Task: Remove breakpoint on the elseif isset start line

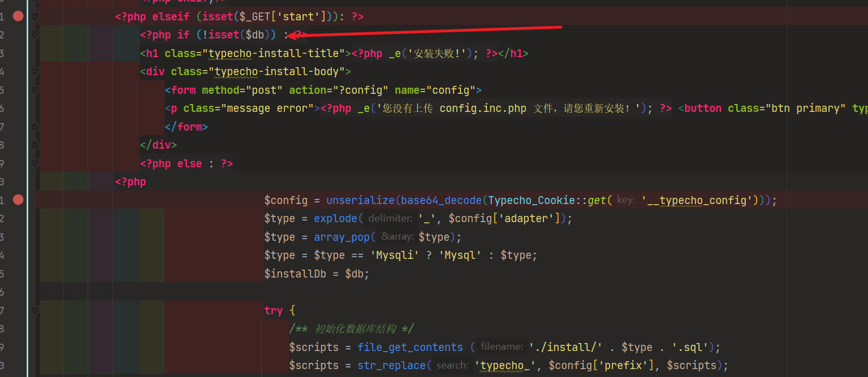Action: pyautogui.click(x=18, y=16)
